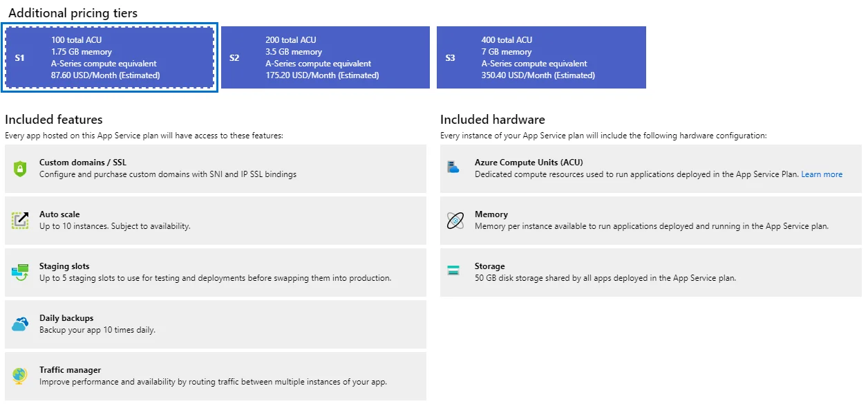
Task: Click the Daily backups cloud icon
Action: coord(20,324)
